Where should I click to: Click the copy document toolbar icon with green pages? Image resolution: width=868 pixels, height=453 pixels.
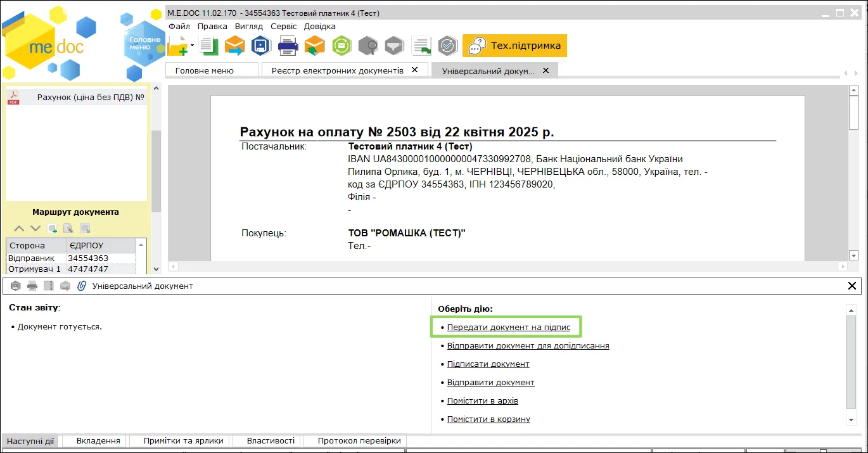(x=208, y=46)
